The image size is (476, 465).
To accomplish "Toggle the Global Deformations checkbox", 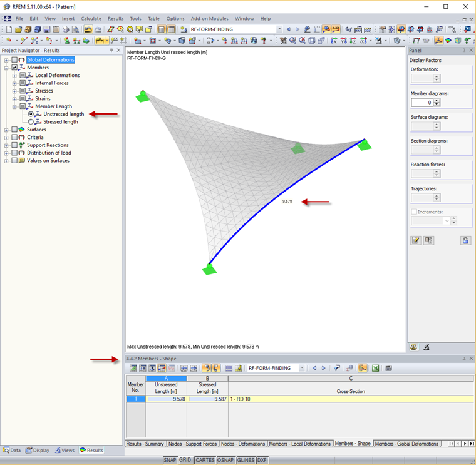I will point(14,59).
